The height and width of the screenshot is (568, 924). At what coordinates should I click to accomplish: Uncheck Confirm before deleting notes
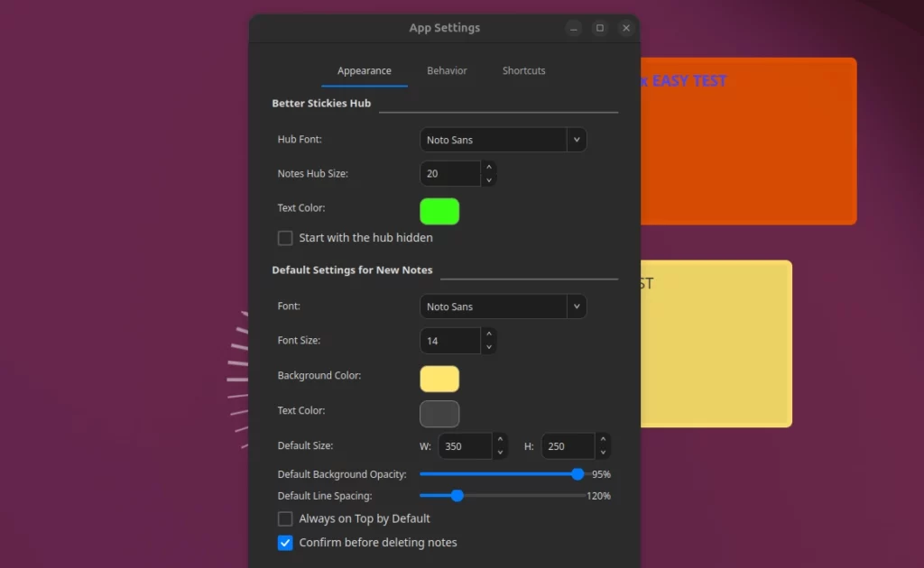(285, 543)
